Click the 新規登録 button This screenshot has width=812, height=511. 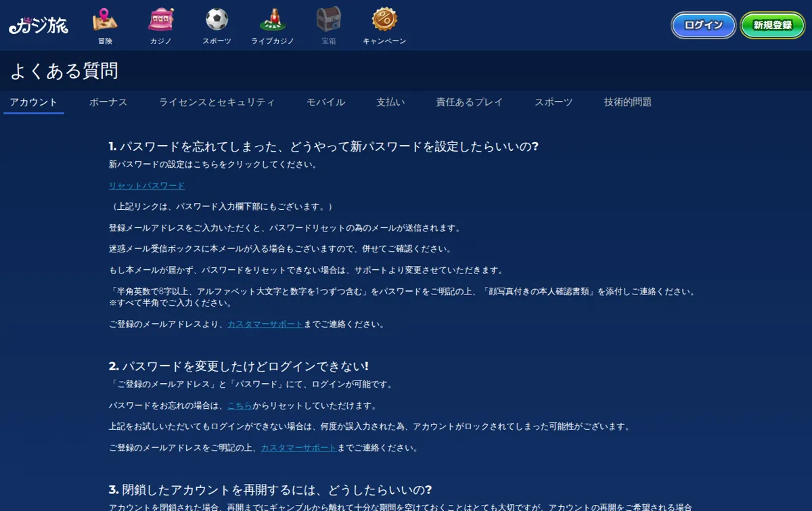773,25
